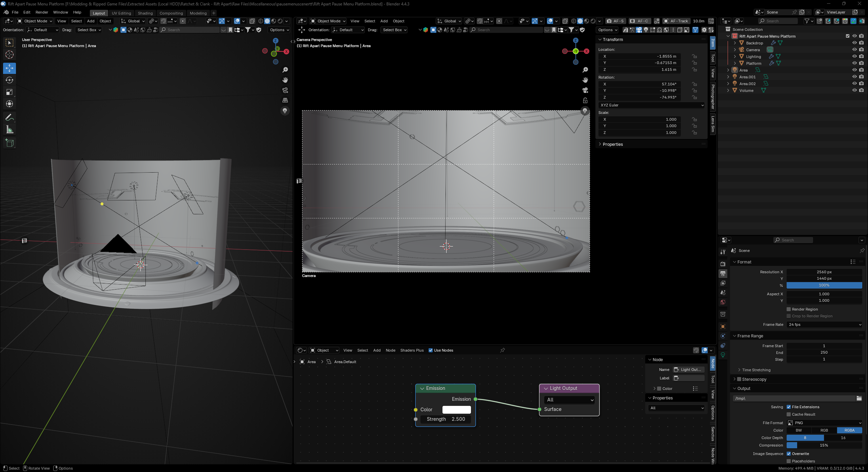Set Color Depth to 16
The image size is (868, 472).
point(843,438)
